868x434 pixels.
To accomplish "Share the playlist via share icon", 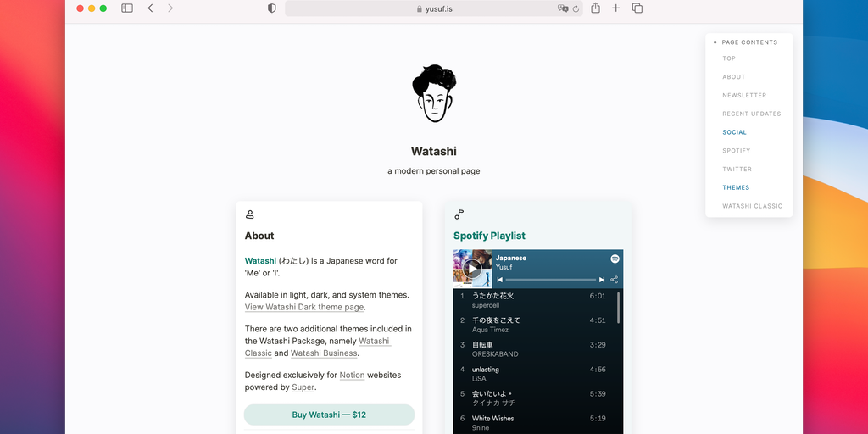I will (614, 280).
